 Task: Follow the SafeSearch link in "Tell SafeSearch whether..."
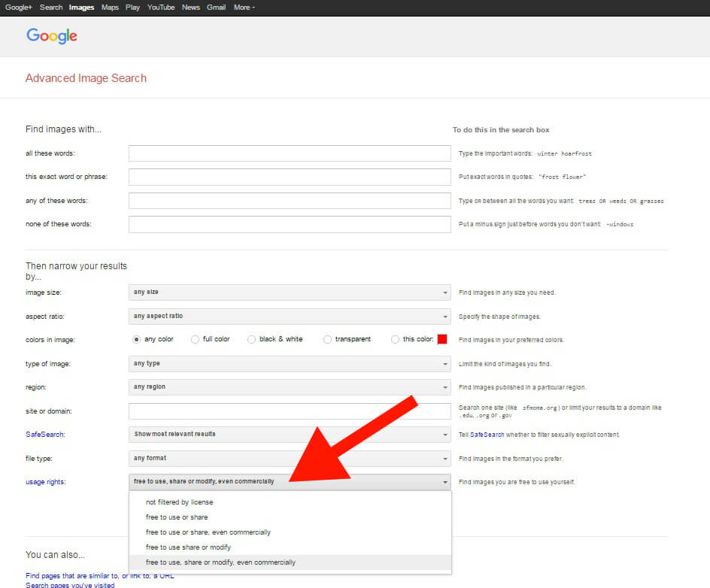pyautogui.click(x=487, y=435)
